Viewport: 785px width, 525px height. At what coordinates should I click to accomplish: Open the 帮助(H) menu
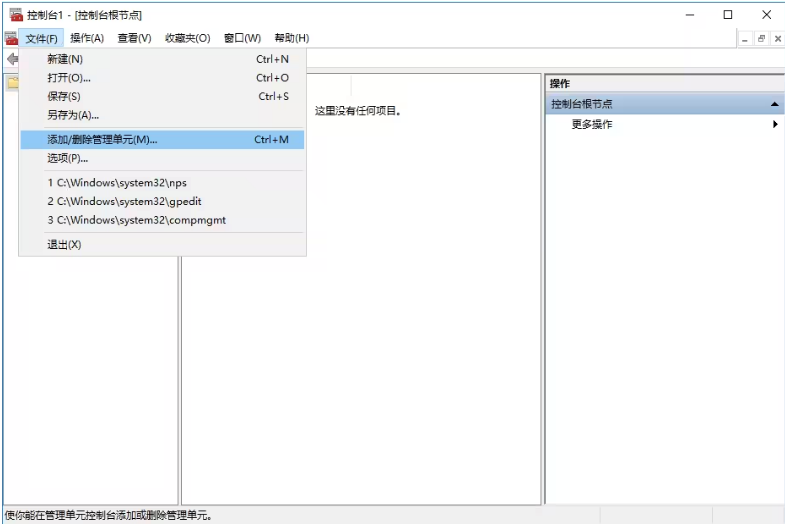click(x=292, y=38)
